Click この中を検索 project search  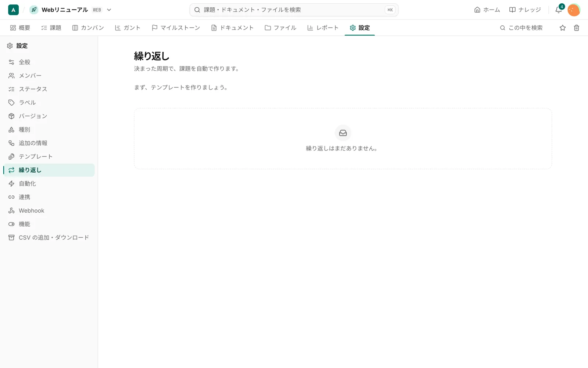point(521,28)
